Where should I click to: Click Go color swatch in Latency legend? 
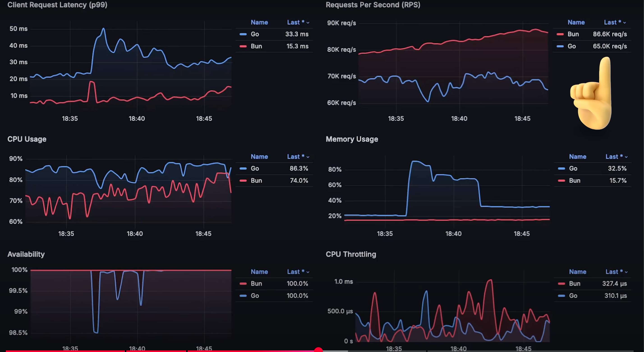(x=243, y=34)
